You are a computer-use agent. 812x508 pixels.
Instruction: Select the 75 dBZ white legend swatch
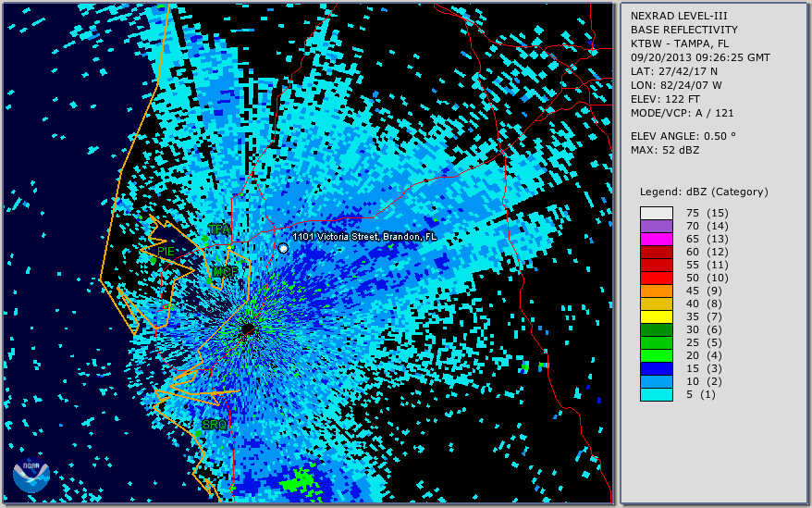[x=657, y=213]
